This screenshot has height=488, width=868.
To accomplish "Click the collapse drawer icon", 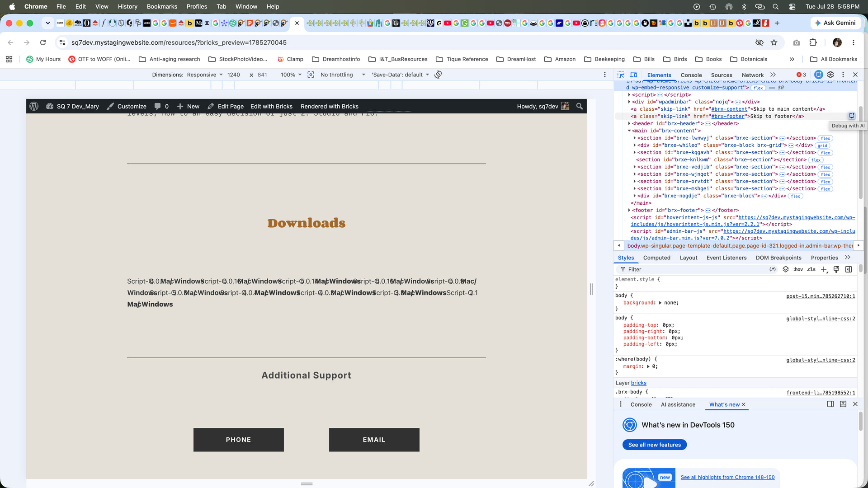I will pos(843,404).
